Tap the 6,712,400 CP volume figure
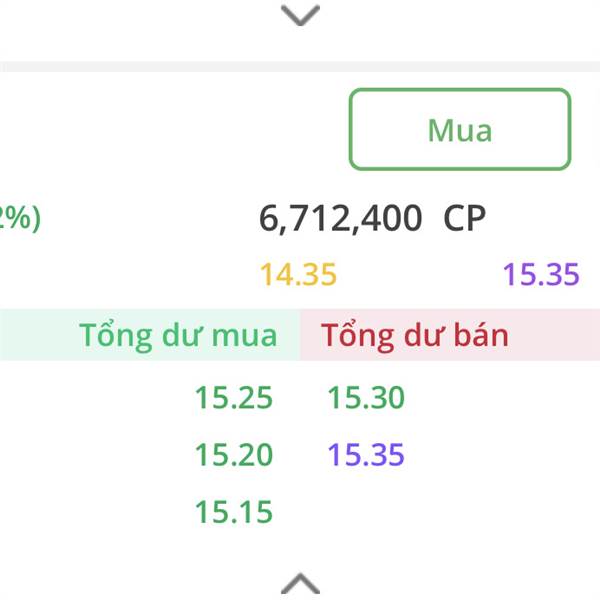This screenshot has width=600, height=600. (372, 218)
